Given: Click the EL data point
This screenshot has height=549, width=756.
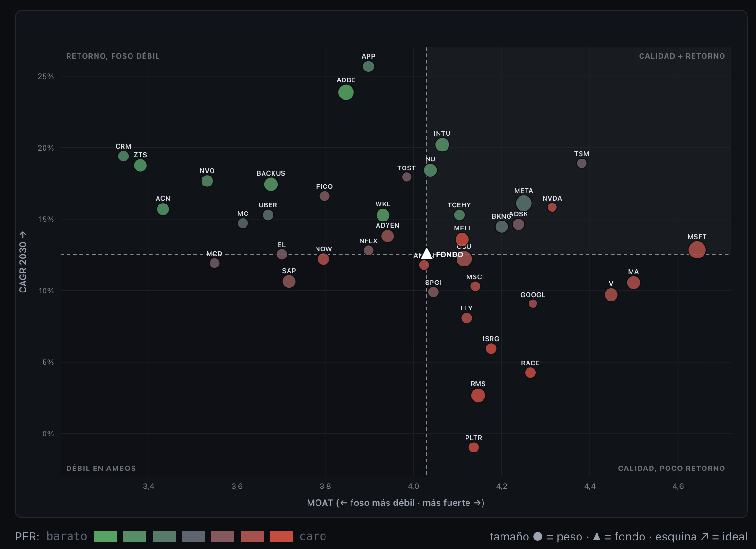Looking at the screenshot, I should click(x=282, y=254).
